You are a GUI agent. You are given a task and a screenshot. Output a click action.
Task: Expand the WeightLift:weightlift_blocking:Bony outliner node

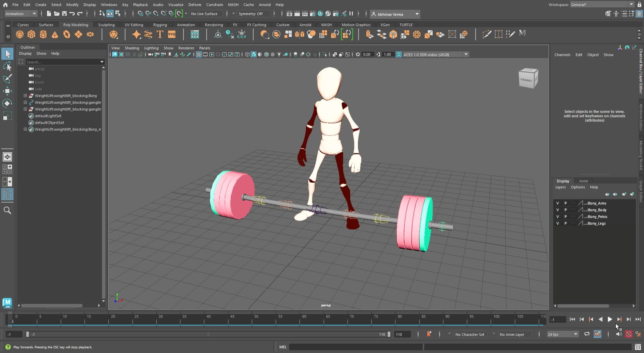25,96
